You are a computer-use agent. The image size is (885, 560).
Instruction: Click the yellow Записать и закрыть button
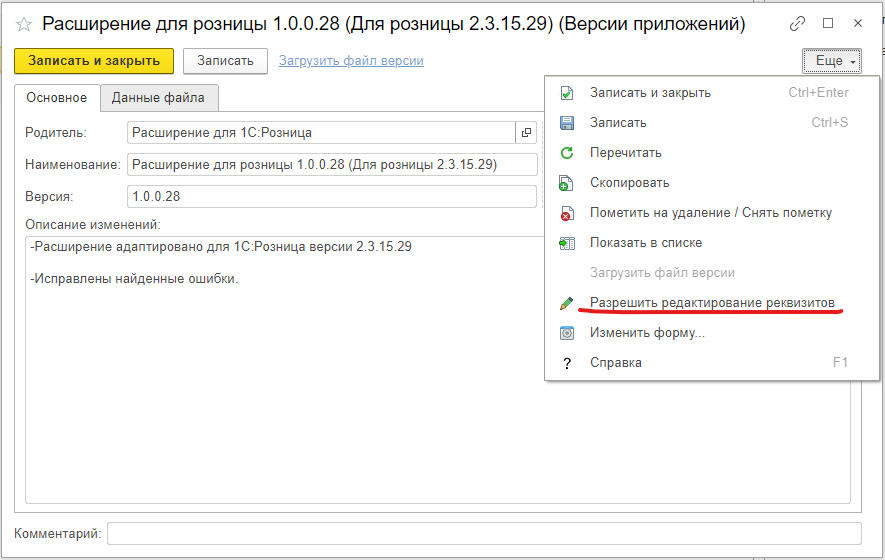(x=94, y=61)
